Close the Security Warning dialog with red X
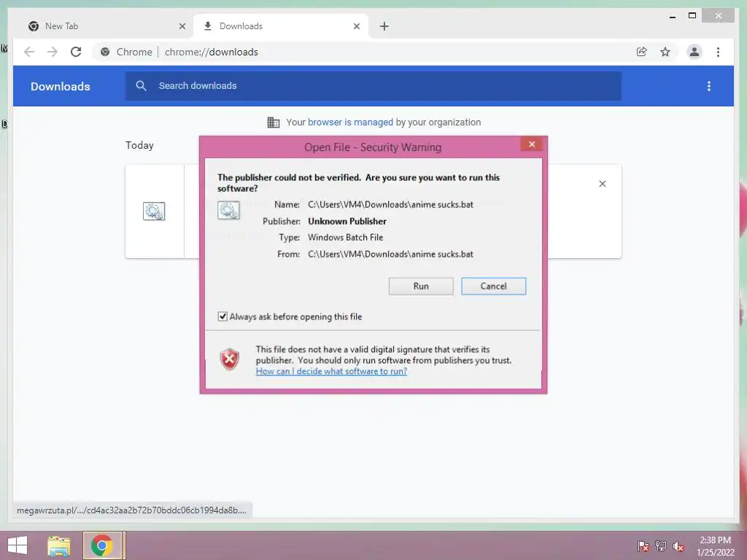This screenshot has height=560, width=747. [x=532, y=144]
